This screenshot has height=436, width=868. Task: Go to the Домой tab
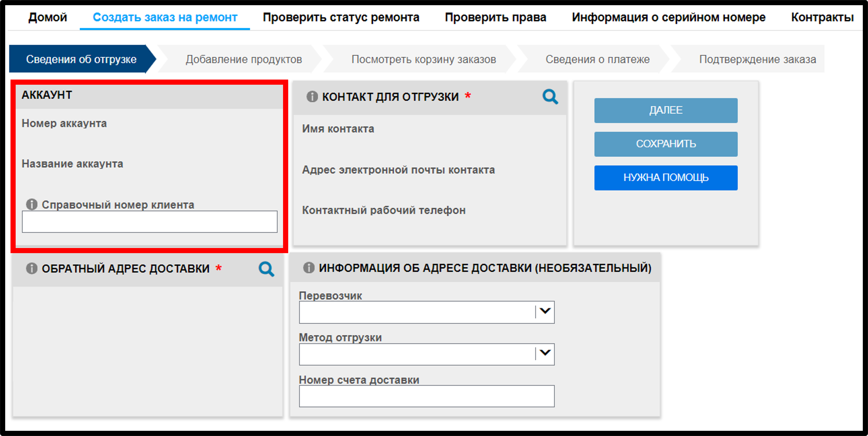(47, 17)
